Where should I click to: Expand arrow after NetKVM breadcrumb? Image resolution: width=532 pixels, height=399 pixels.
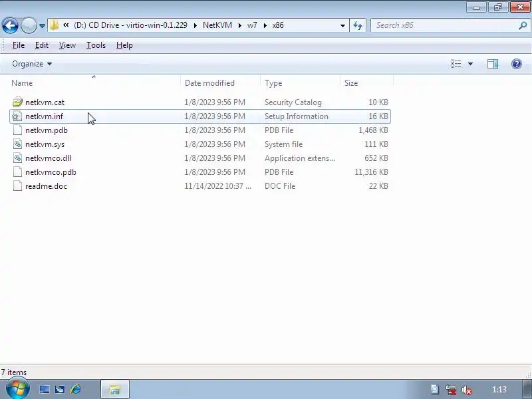240,25
